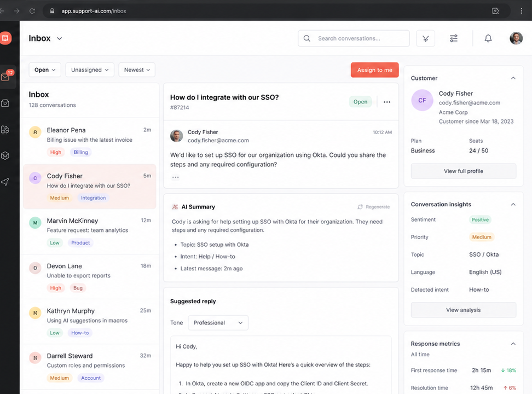Open the Unassigned filter dropdown

tap(90, 70)
